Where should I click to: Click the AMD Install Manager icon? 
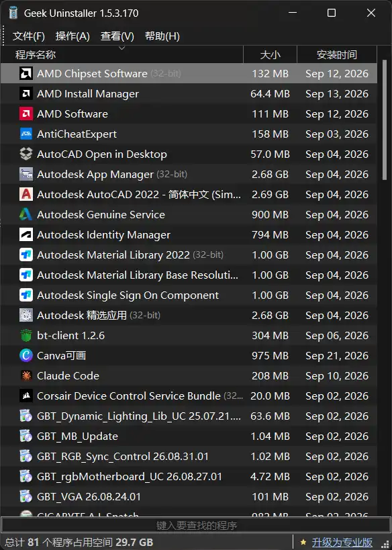pyautogui.click(x=26, y=93)
